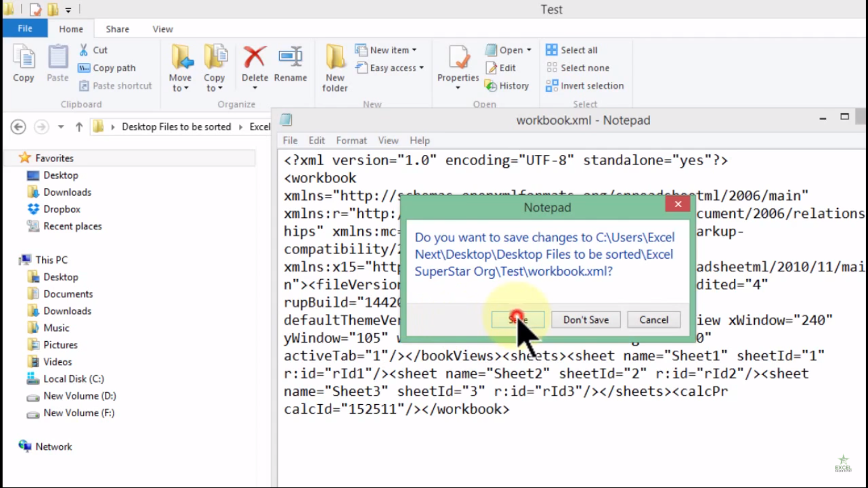Customize quick access toolbar dropdown
The width and height of the screenshot is (868, 488).
coord(68,10)
